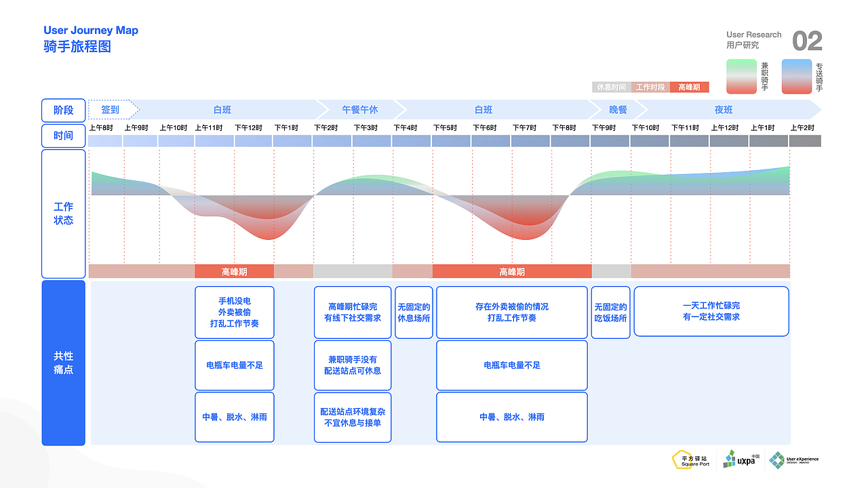Expand the 签到 stage arrow
Image resolution: width=868 pixels, height=488 pixels.
coord(110,110)
